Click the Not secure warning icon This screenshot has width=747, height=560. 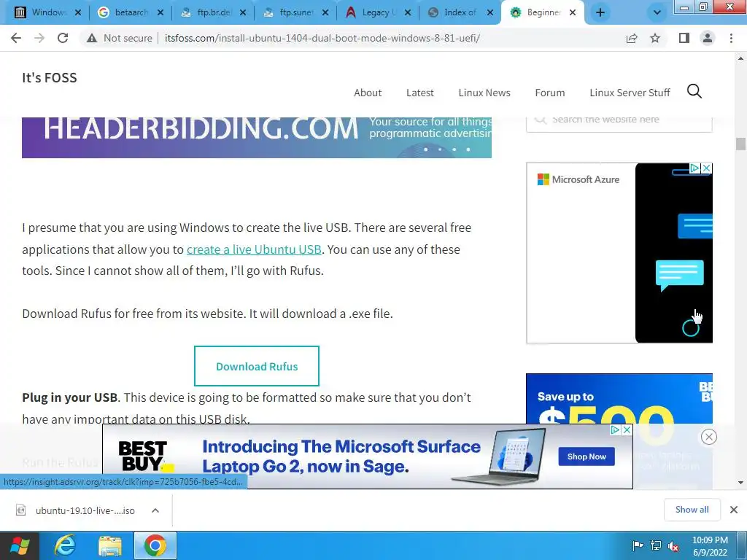click(92, 38)
